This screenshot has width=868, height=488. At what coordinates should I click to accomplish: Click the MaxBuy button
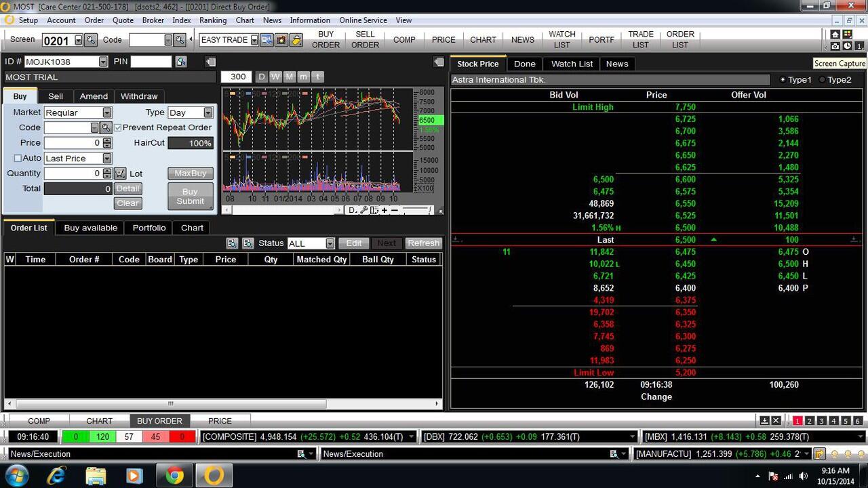point(190,174)
